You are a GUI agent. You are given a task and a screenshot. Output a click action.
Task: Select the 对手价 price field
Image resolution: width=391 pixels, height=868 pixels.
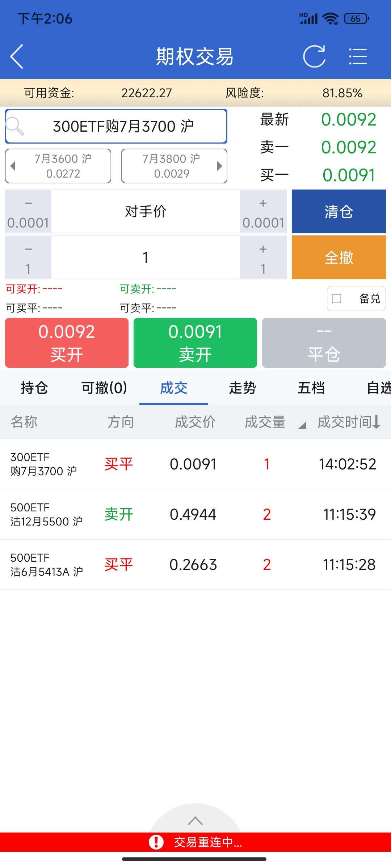point(146,212)
